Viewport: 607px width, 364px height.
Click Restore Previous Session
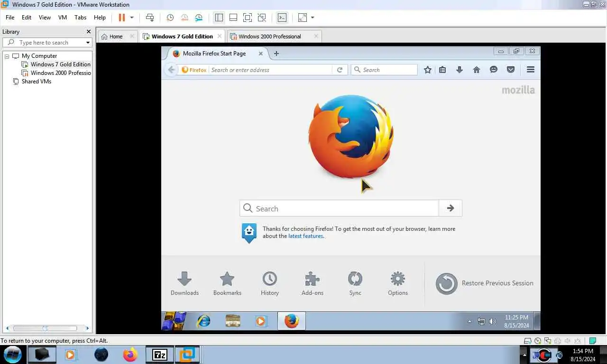click(x=484, y=283)
